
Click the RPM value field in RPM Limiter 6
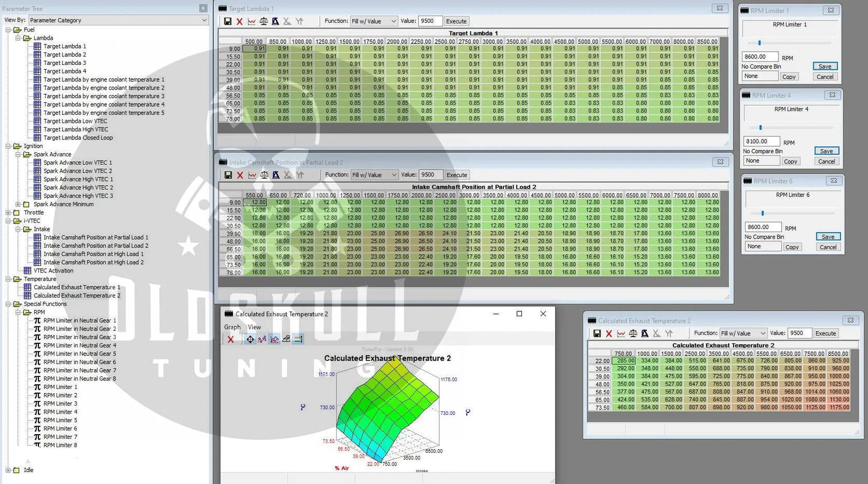click(x=763, y=227)
